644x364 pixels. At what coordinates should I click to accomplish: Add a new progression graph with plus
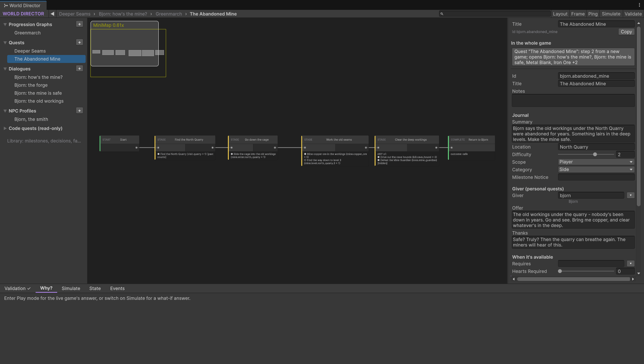coord(80,24)
